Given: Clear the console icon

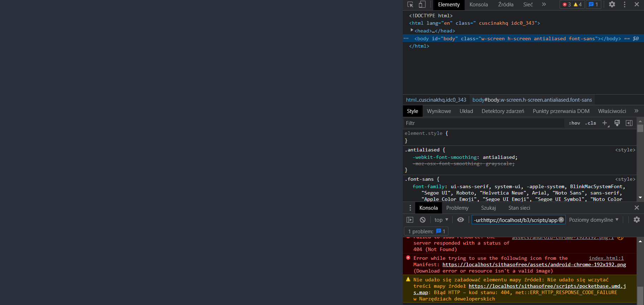Looking at the screenshot, I should 422,220.
